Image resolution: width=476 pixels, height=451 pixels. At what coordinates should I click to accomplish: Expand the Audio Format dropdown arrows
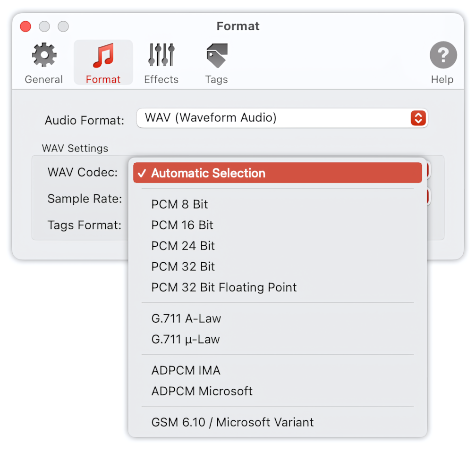click(418, 118)
